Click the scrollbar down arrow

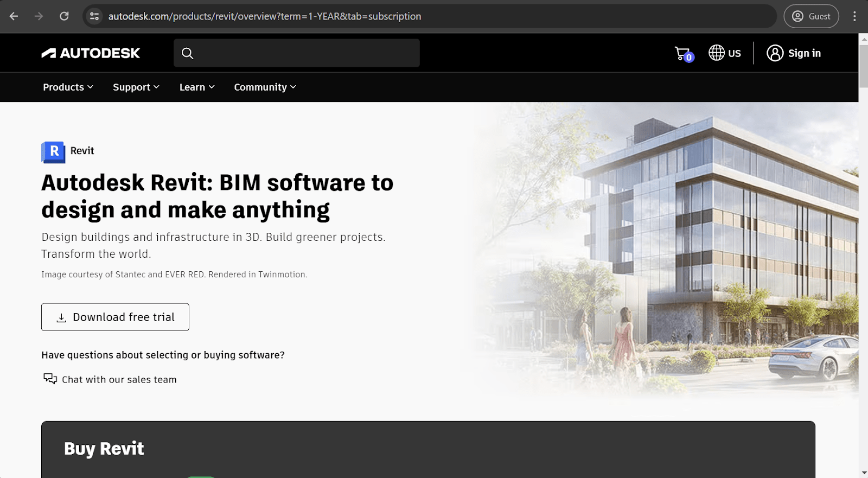[x=863, y=473]
